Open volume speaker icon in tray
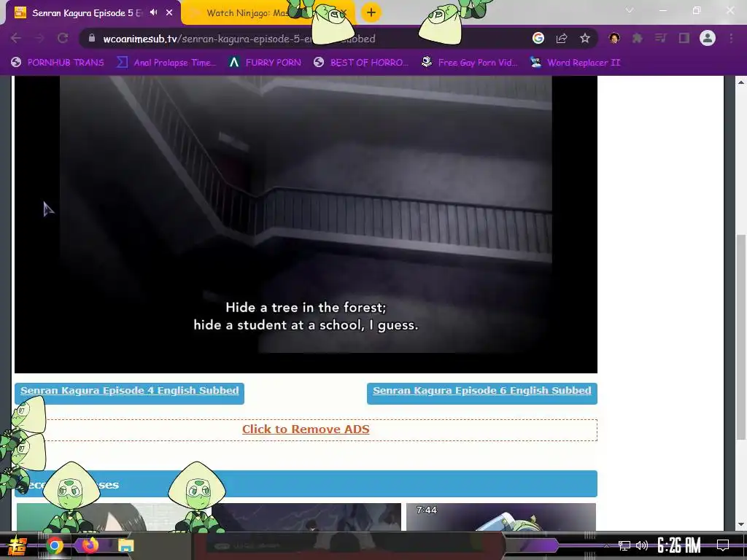 pyautogui.click(x=642, y=545)
